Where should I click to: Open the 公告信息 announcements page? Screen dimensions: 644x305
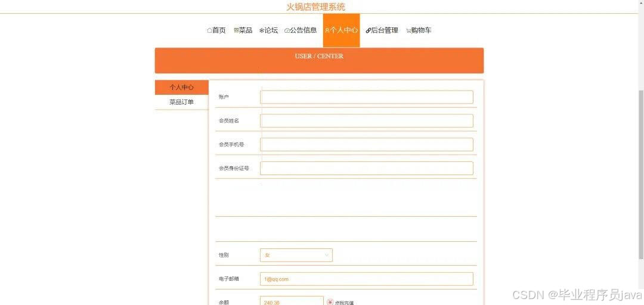coord(301,30)
